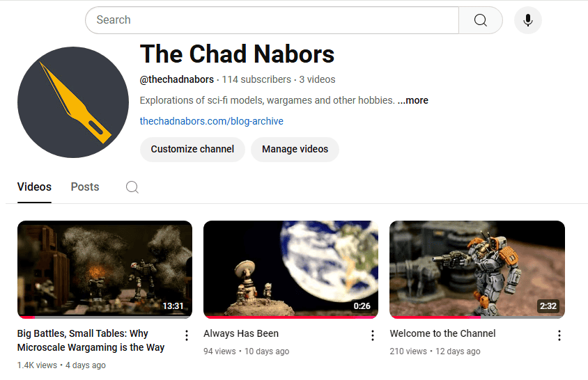Open the Always Has Been video thumbnail
Screen dimensions: 588x380
click(291, 269)
